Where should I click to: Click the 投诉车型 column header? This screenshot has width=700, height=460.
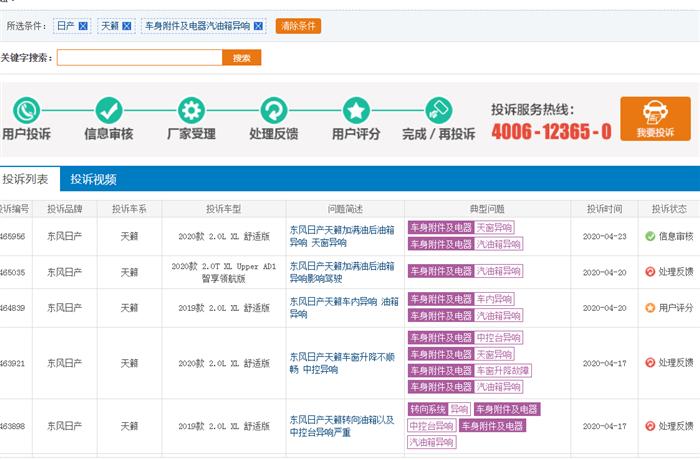click(x=224, y=209)
